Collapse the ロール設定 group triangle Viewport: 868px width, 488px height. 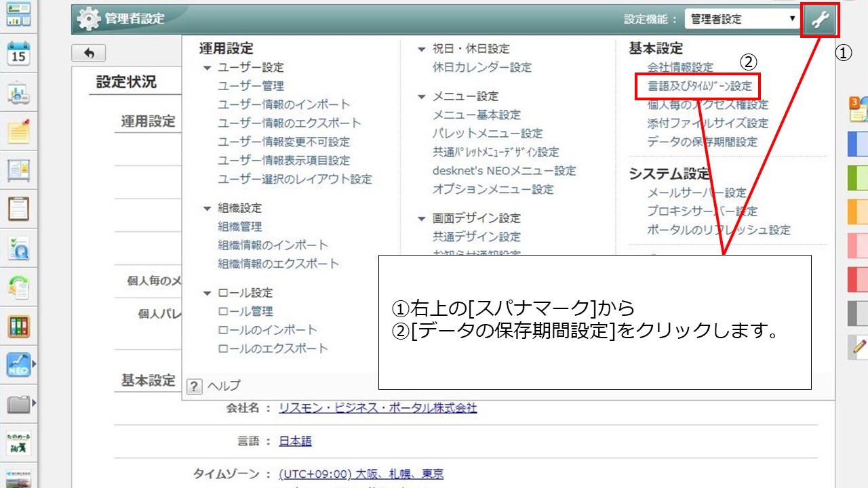pos(207,293)
